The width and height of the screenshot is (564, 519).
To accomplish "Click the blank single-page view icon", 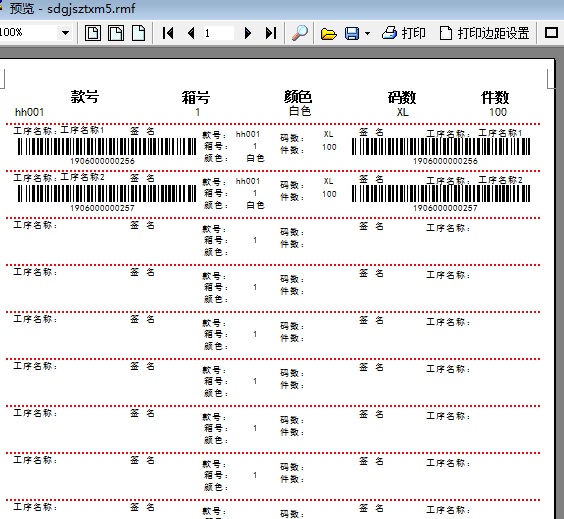I will tap(138, 33).
